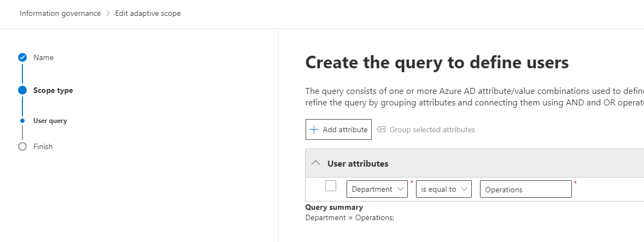
Task: Go to the Name step label
Action: tap(43, 57)
